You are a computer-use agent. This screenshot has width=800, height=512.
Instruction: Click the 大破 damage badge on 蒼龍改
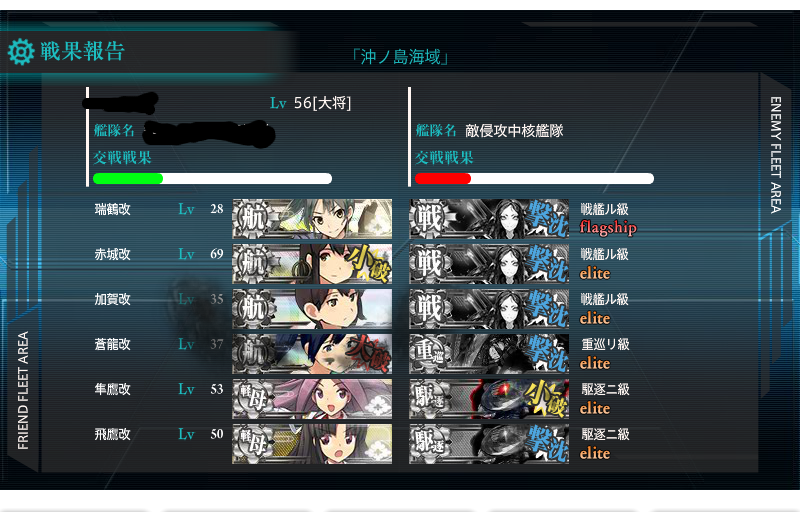[368, 354]
